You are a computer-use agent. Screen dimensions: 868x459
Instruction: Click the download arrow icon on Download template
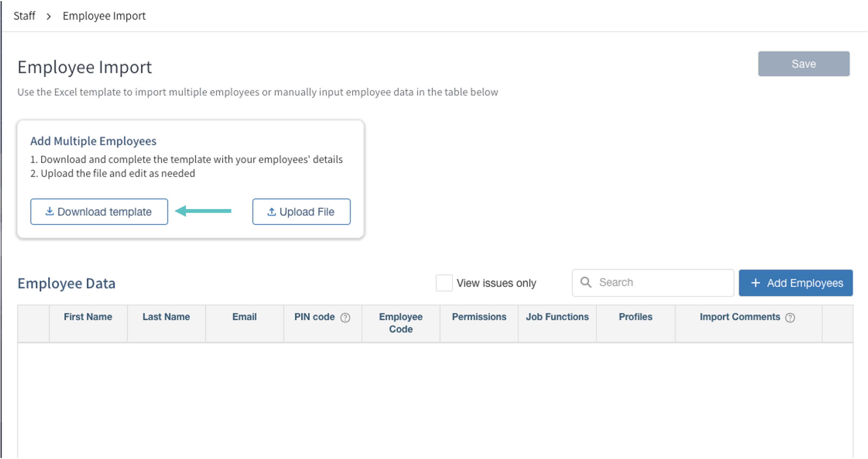tap(50, 211)
